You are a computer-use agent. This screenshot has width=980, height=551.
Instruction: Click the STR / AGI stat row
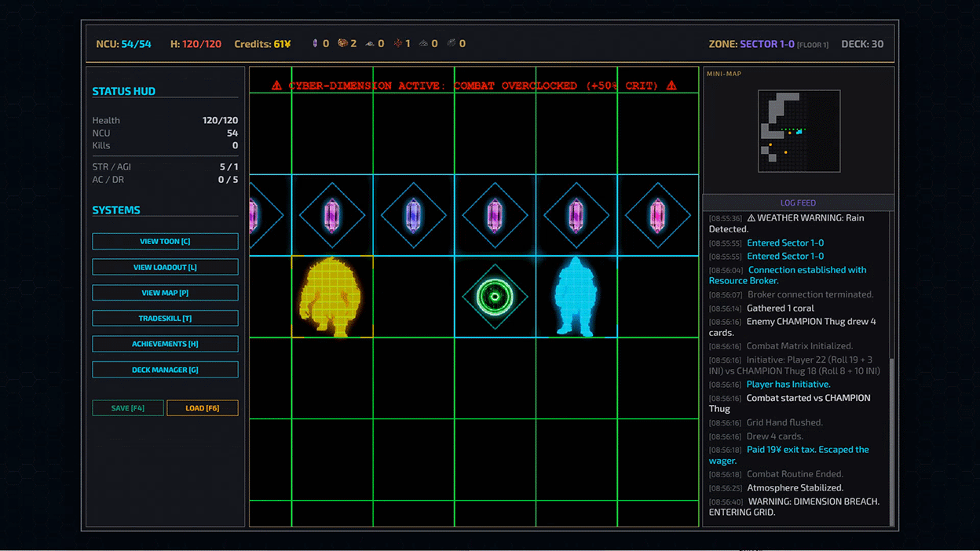[x=165, y=166]
